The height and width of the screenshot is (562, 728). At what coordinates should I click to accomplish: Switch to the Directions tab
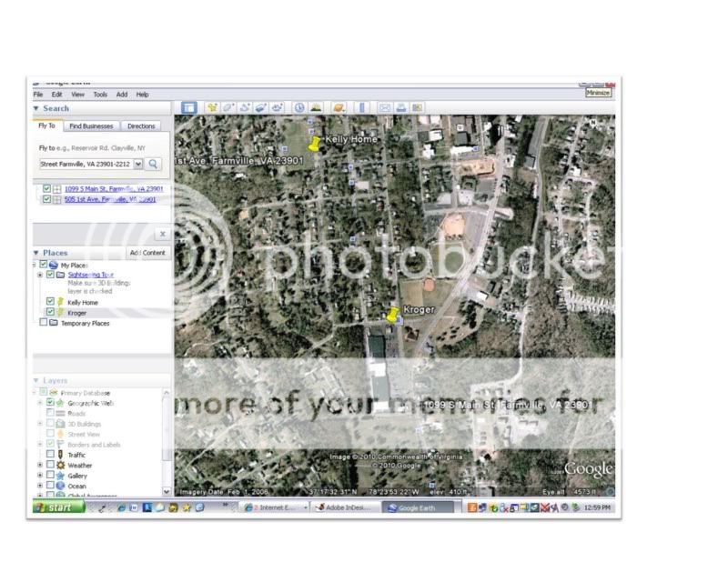point(141,126)
